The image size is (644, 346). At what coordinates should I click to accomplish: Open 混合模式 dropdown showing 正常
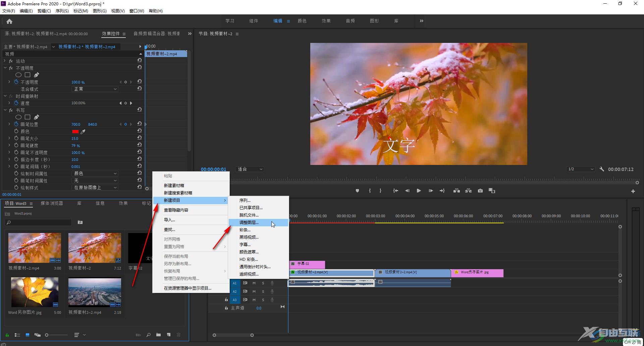coord(95,89)
